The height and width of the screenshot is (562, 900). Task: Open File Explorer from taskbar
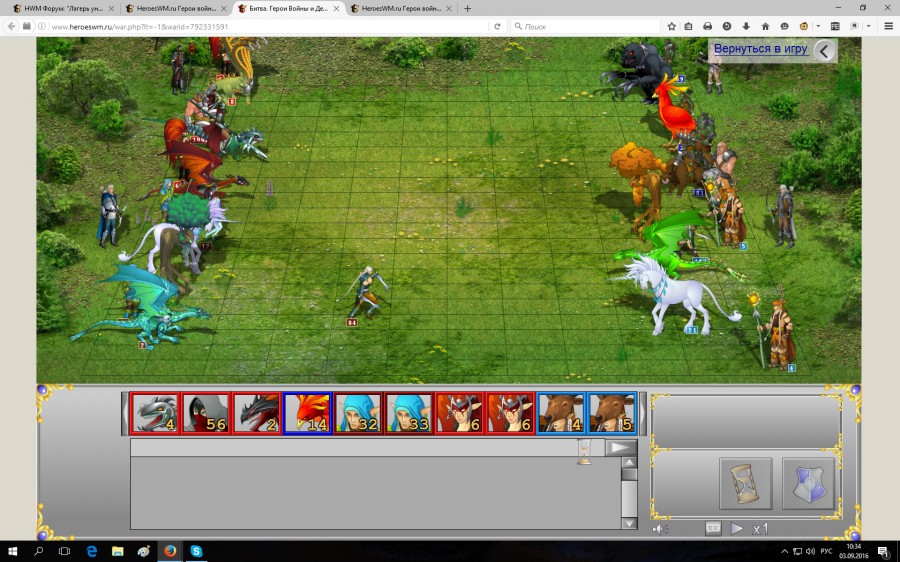pyautogui.click(x=118, y=551)
